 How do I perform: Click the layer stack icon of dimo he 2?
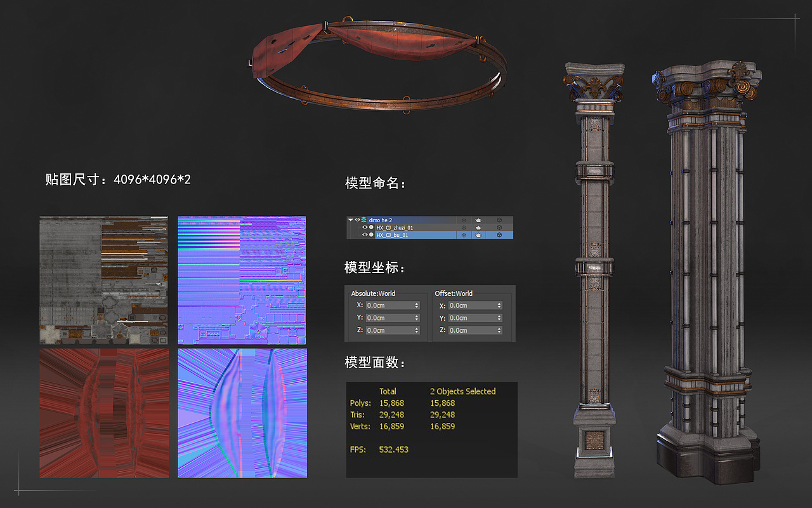point(363,220)
